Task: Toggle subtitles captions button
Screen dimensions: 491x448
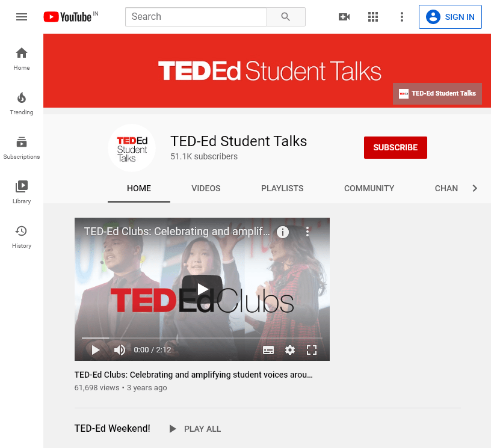Action: pos(268,350)
